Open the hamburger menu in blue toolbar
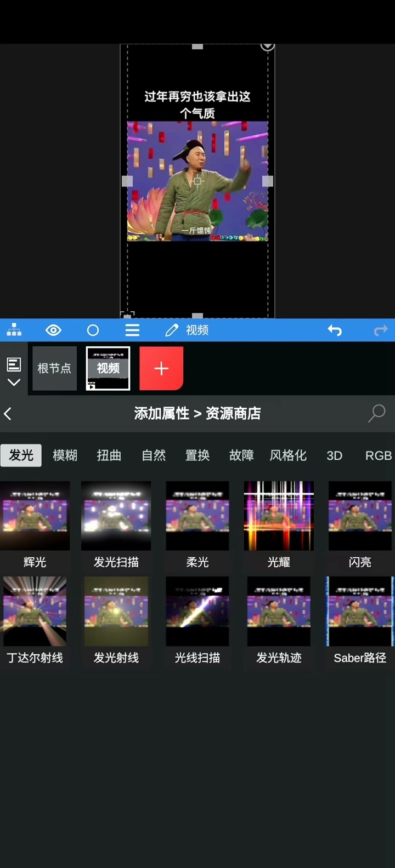Viewport: 395px width, 868px height. [132, 330]
